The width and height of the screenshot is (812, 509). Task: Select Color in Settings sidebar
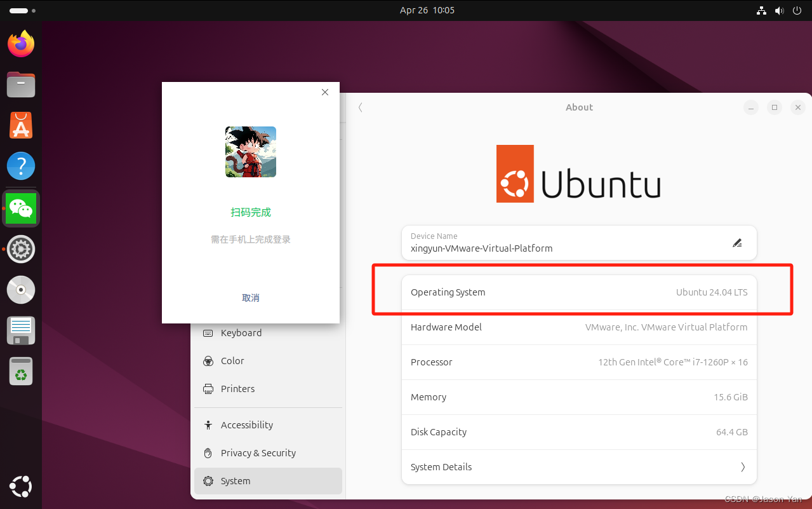click(268, 361)
